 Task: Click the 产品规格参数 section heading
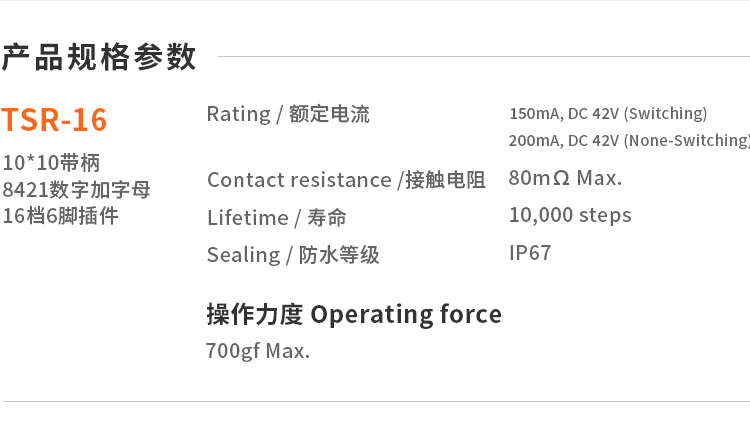click(99, 57)
